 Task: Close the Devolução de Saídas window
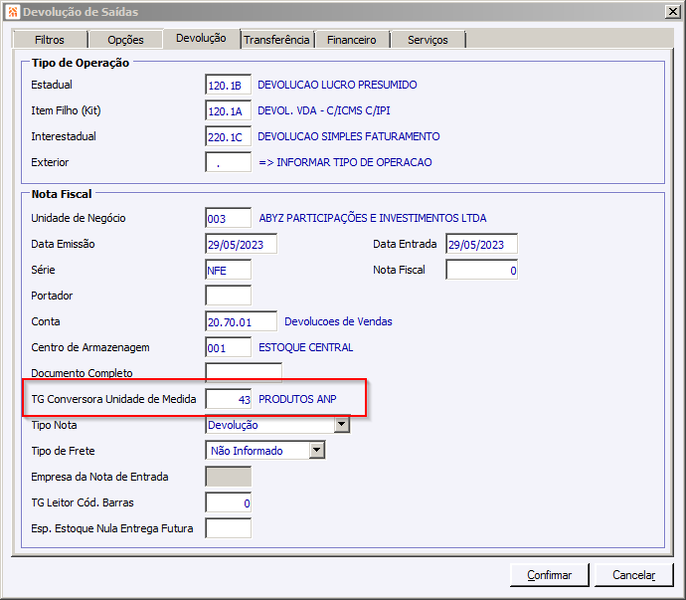672,12
